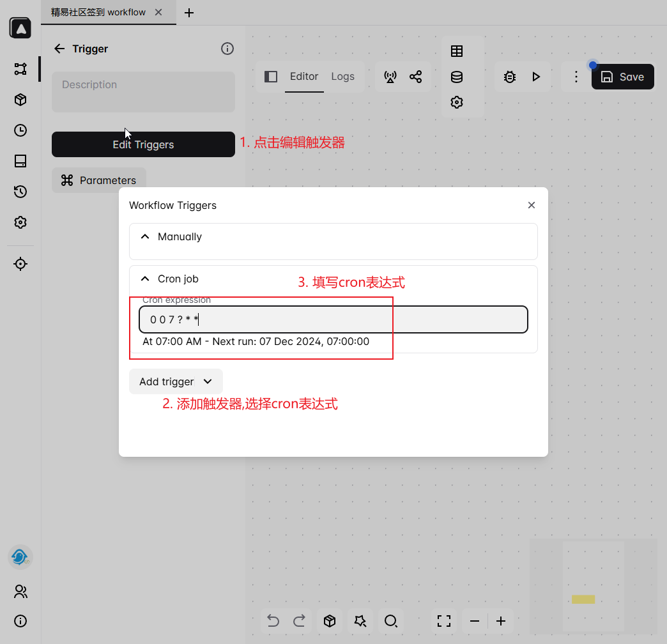Viewport: 667px width, 644px height.
Task: Toggle the sidebar panel icon
Action: tap(271, 77)
